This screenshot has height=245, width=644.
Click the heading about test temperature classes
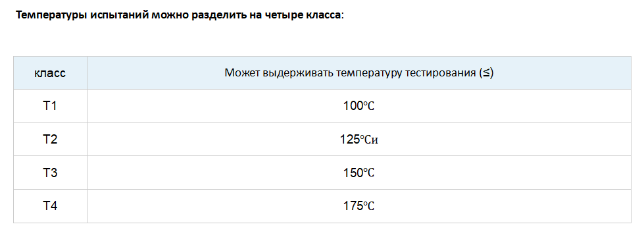click(x=180, y=16)
